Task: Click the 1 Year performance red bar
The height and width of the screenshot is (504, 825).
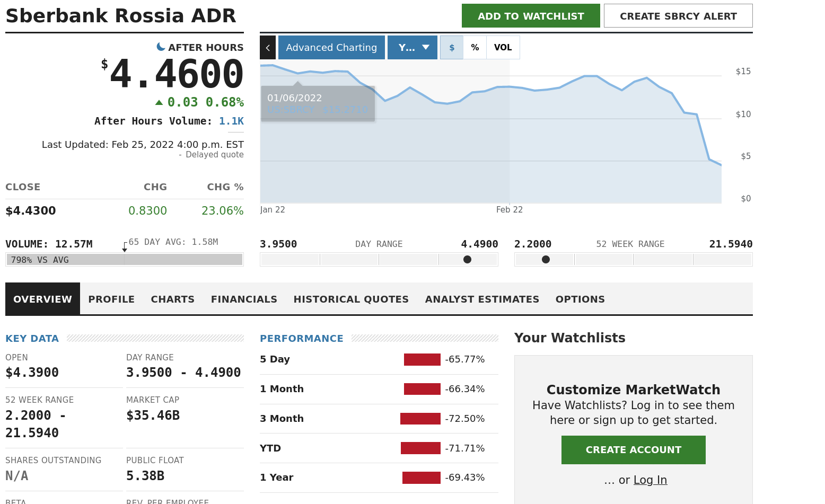Action: (422, 478)
